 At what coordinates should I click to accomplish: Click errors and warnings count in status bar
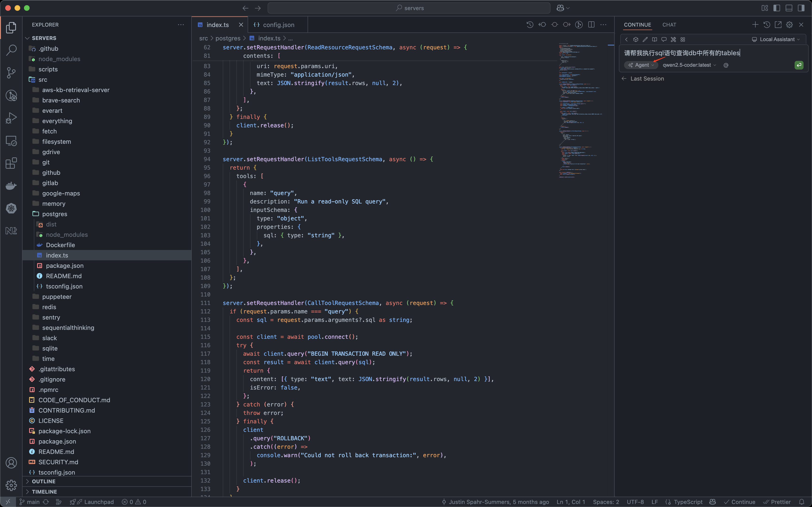[134, 502]
